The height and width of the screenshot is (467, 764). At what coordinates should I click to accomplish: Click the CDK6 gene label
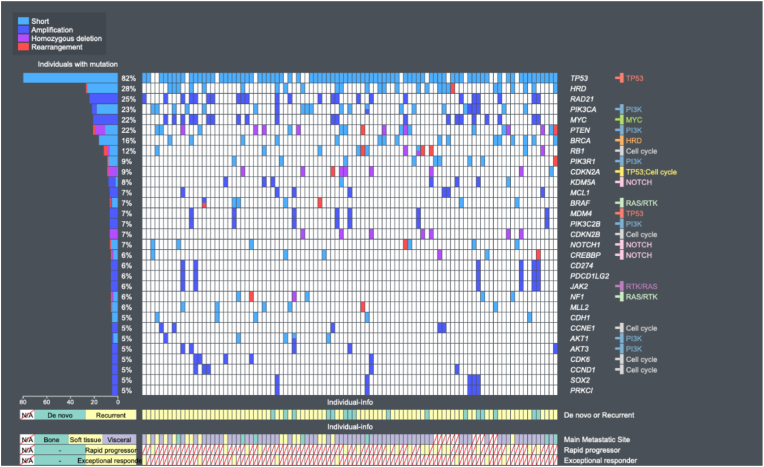click(x=580, y=360)
